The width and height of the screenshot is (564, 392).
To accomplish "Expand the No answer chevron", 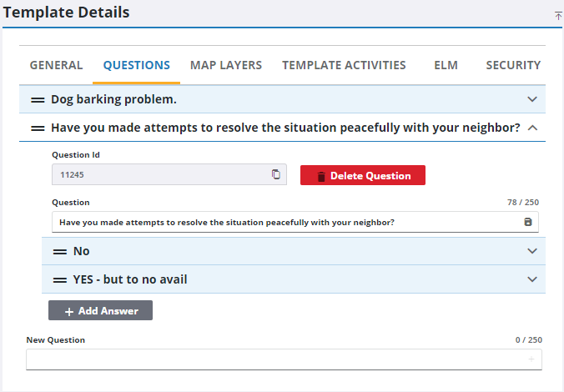I will pyautogui.click(x=532, y=251).
